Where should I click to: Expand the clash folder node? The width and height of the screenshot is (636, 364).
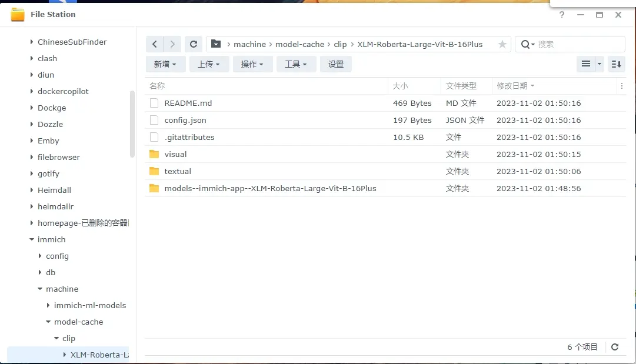coord(32,58)
